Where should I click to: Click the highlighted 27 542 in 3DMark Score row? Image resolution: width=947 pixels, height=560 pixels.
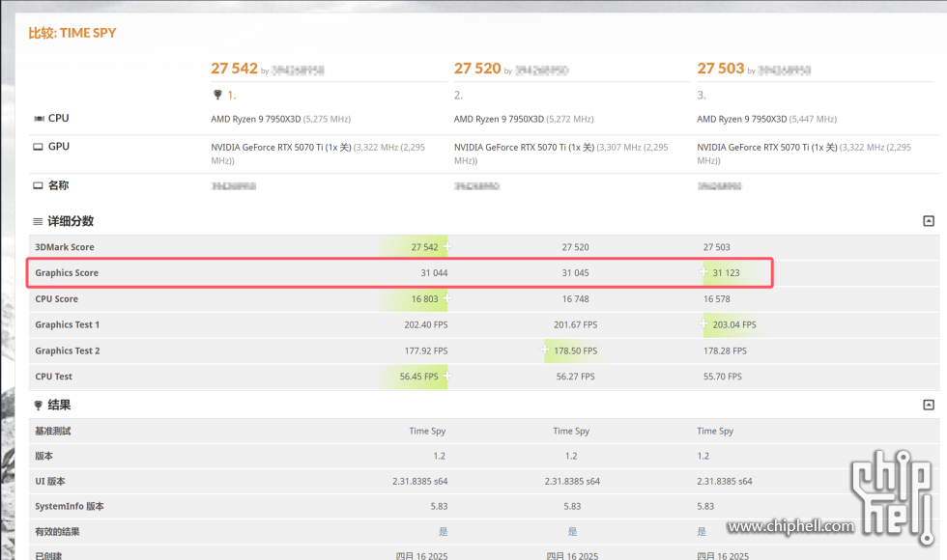pyautogui.click(x=424, y=247)
